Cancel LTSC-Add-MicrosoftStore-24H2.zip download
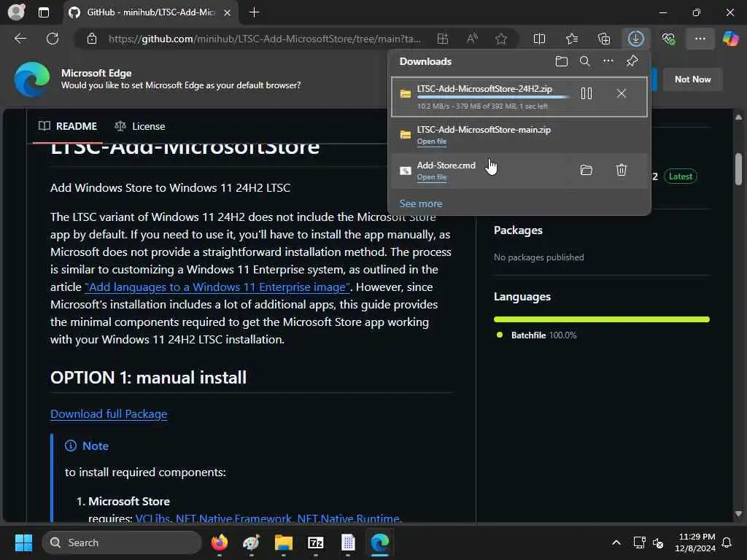747x560 pixels. click(622, 93)
